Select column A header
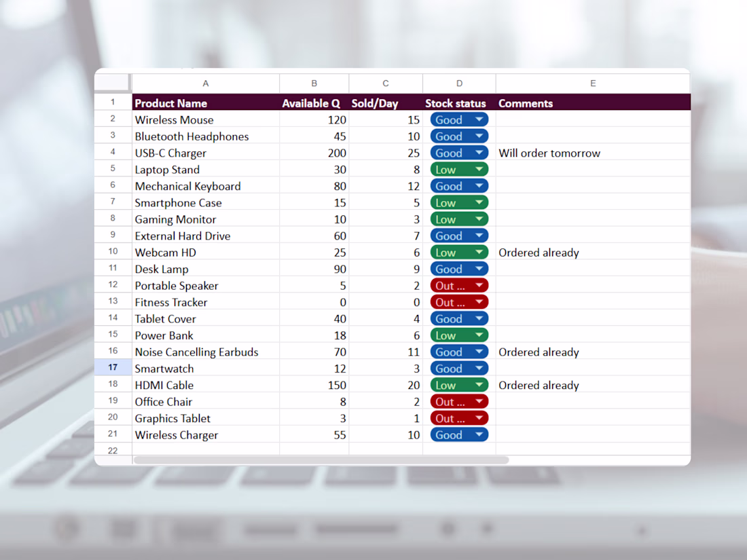Viewport: 747px width, 560px height. pos(206,83)
